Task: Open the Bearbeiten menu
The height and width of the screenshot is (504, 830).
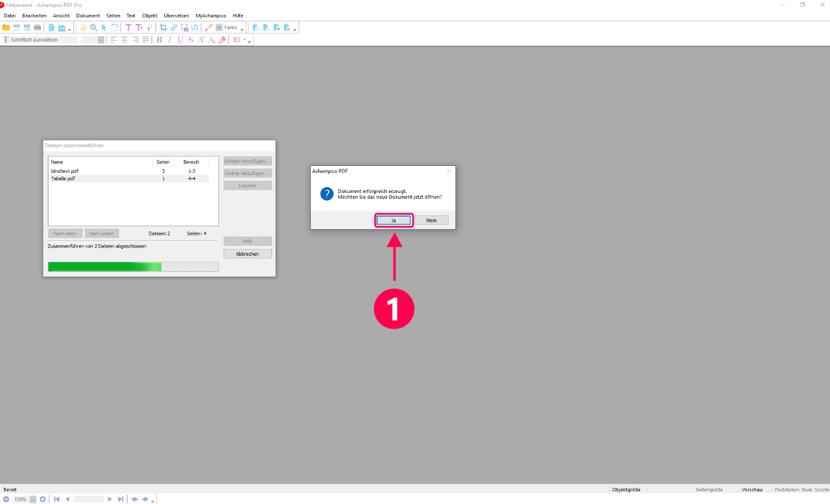Action: point(34,16)
